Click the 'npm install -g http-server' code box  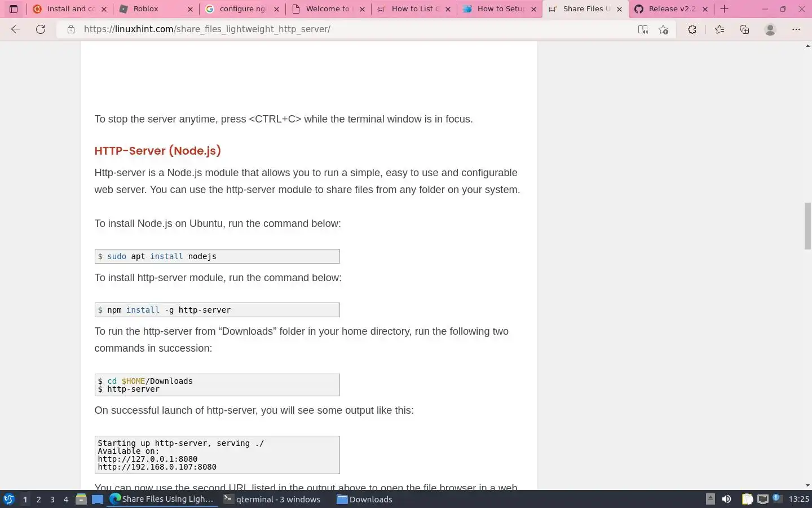click(x=217, y=310)
